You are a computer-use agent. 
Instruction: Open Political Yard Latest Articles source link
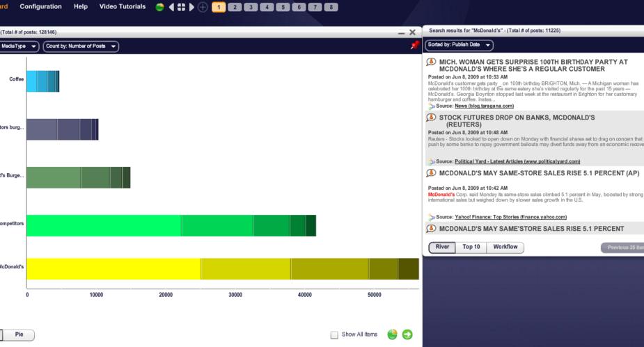(517, 161)
